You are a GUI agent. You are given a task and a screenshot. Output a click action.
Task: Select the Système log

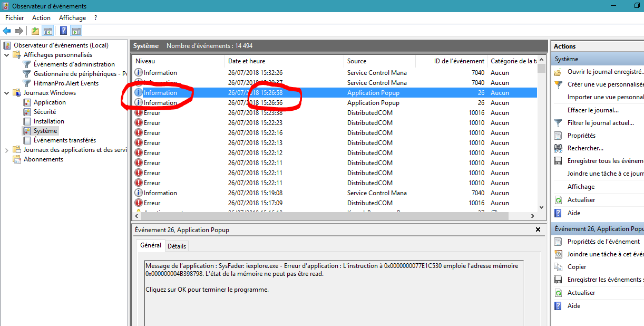pyautogui.click(x=45, y=131)
